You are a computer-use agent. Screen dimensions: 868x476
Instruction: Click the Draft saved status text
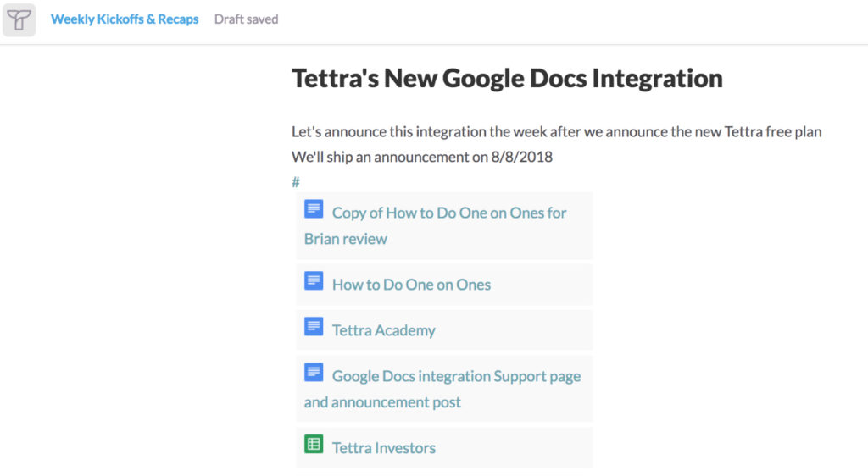coord(247,19)
